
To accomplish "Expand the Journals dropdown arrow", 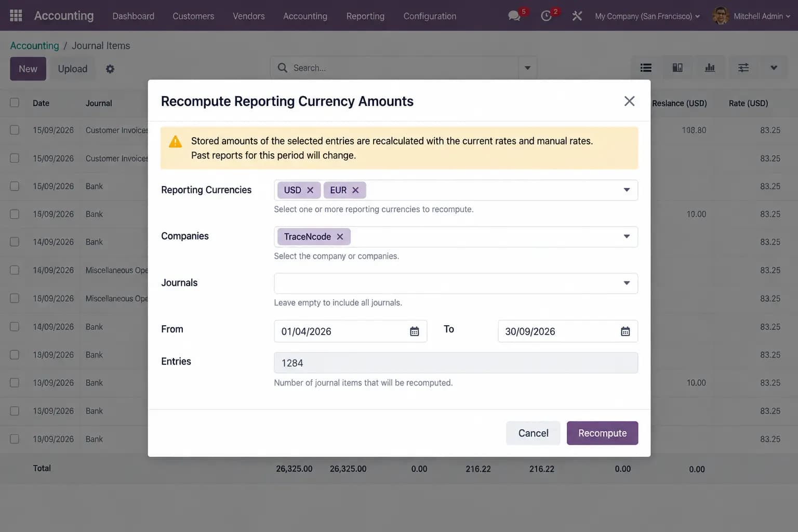I will pos(627,283).
